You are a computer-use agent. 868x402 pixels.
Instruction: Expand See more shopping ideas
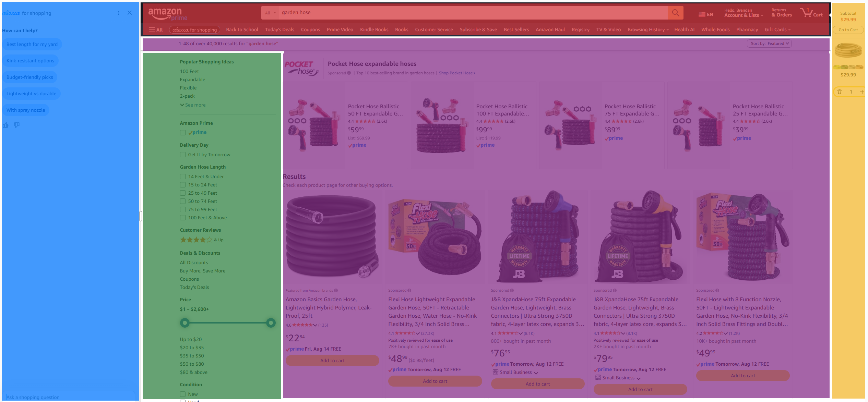[x=193, y=105]
